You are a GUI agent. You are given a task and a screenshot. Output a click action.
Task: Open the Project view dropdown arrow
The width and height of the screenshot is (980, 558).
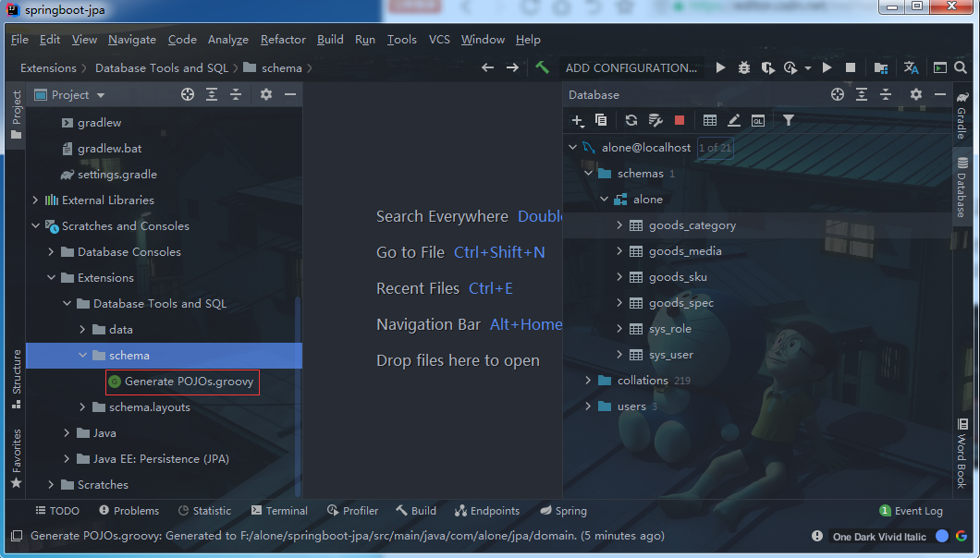pyautogui.click(x=101, y=95)
